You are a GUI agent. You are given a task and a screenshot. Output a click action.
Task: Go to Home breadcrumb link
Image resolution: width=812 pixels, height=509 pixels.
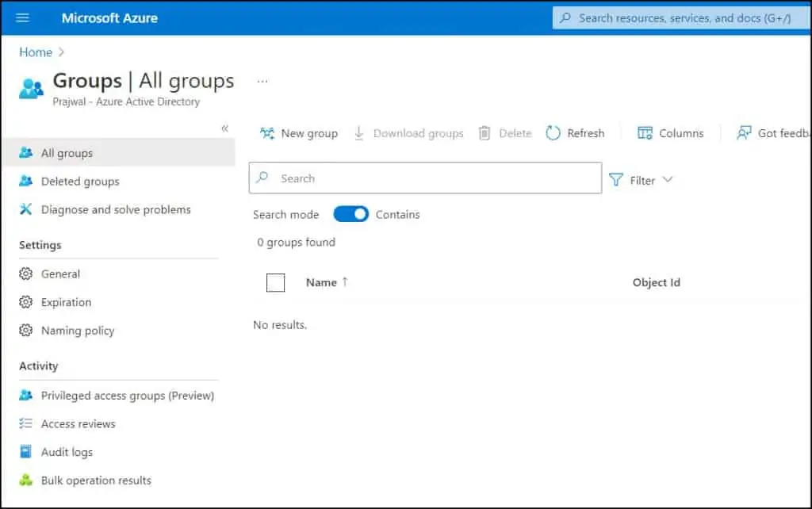click(36, 52)
